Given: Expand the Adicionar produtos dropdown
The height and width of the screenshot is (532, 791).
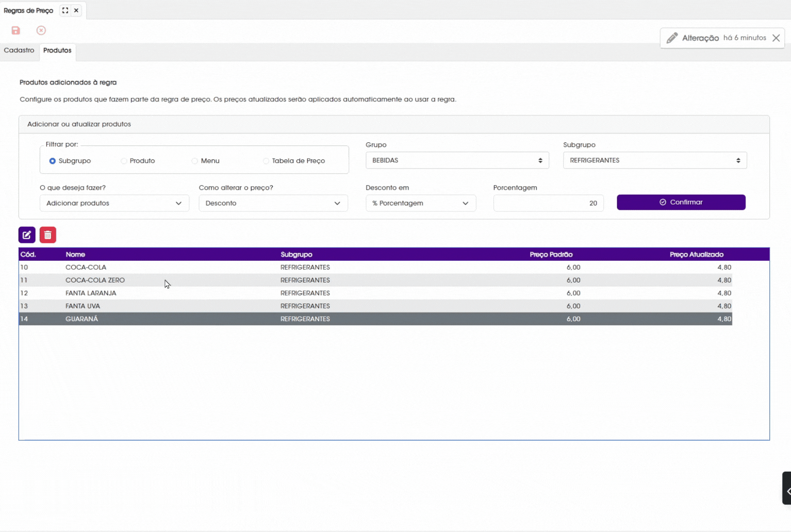Looking at the screenshot, I should (114, 203).
